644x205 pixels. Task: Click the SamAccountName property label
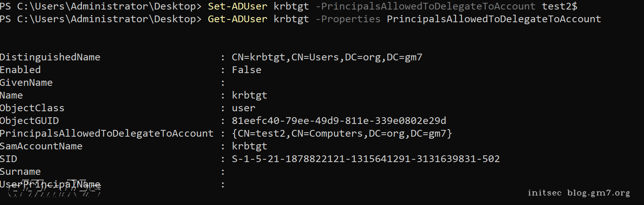click(x=41, y=146)
